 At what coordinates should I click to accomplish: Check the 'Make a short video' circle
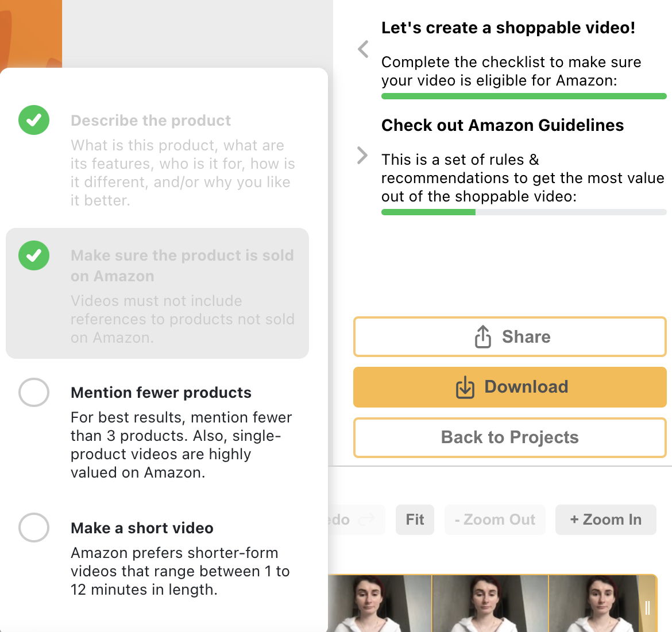34,528
